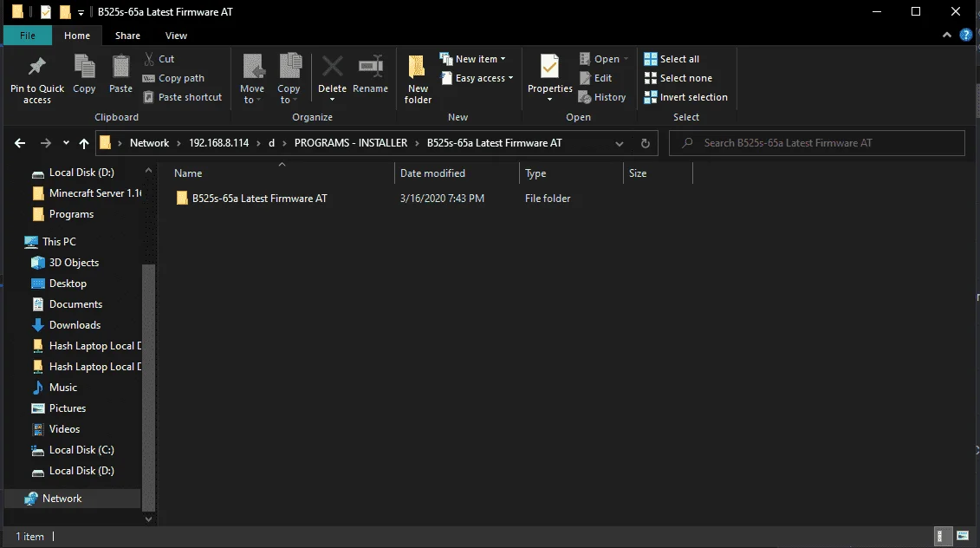Image resolution: width=980 pixels, height=548 pixels.
Task: Switch to the View tab
Action: coord(176,36)
